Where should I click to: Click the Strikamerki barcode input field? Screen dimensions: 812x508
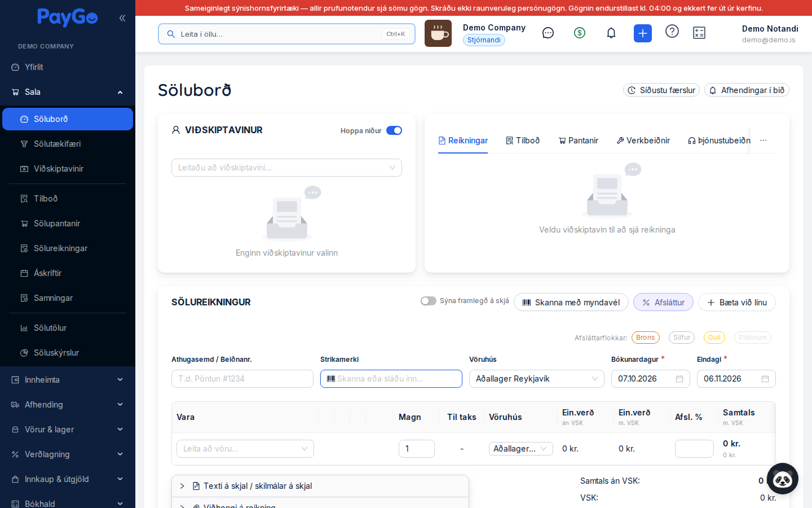[391, 379]
